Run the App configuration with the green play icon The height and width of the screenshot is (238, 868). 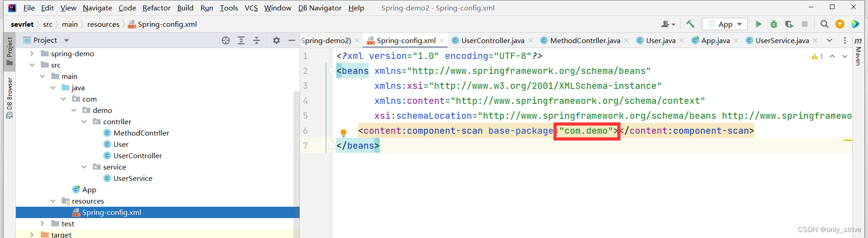coord(759,24)
